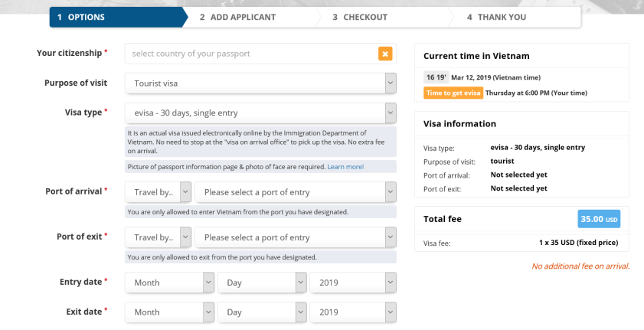This screenshot has height=330, width=644.
Task: Choose the Exit date day
Action: [262, 312]
